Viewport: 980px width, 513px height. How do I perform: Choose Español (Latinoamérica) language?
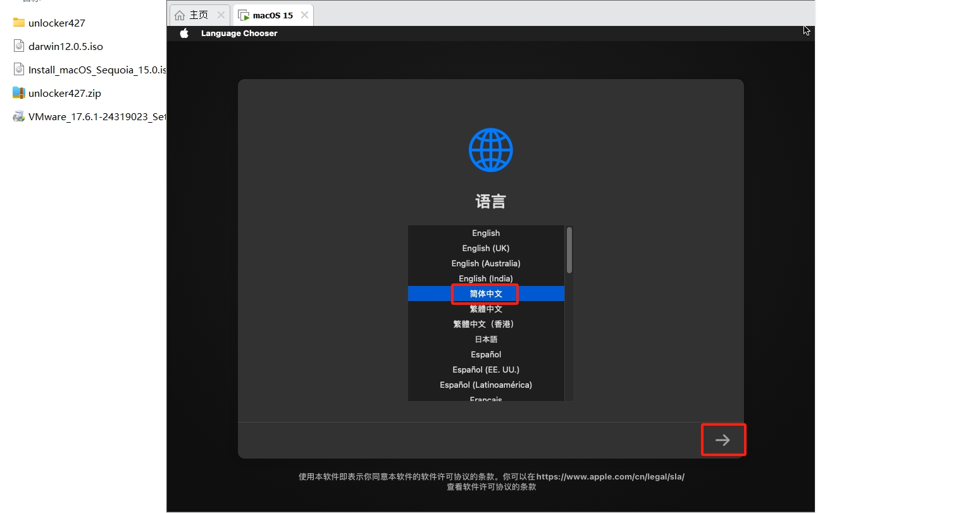(486, 385)
